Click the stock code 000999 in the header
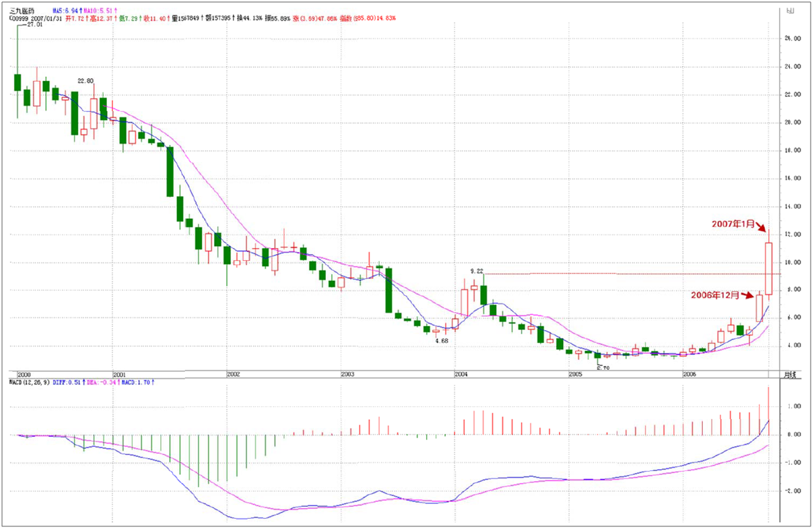 click(20, 19)
